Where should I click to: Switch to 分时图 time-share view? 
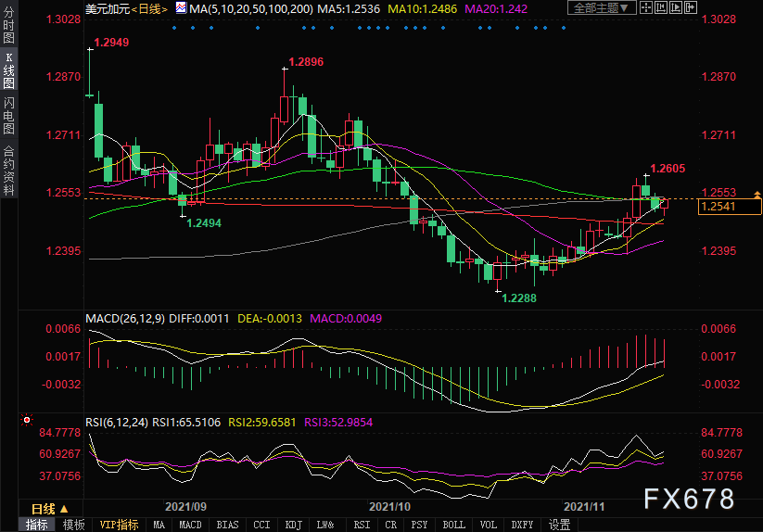pyautogui.click(x=8, y=32)
